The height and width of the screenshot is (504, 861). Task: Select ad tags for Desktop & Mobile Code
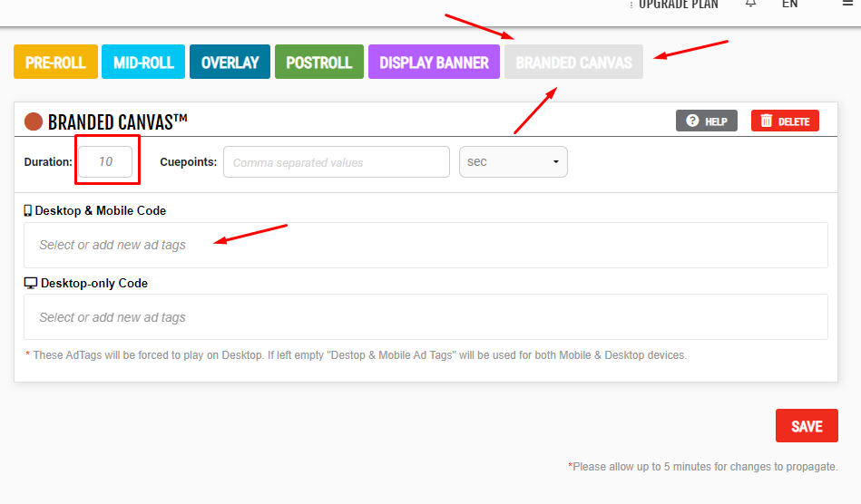pyautogui.click(x=426, y=245)
